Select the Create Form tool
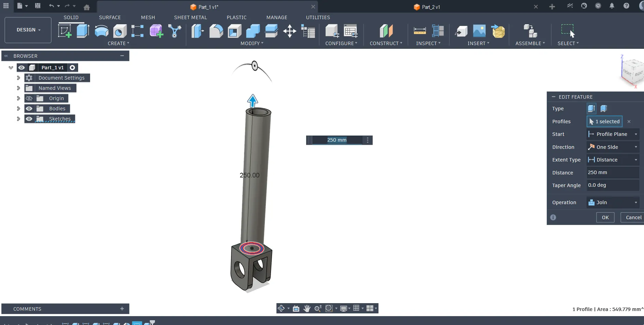This screenshot has width=644, height=325. 156,31
